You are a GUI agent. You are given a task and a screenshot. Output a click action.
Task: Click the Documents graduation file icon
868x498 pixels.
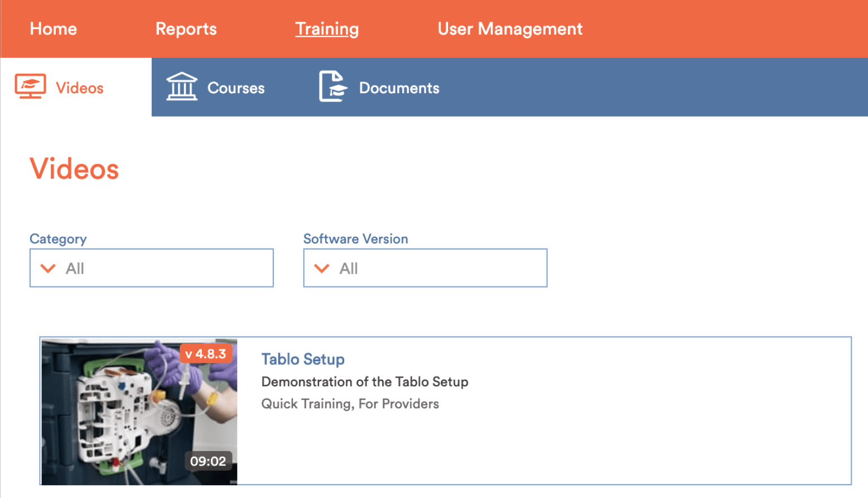click(333, 87)
